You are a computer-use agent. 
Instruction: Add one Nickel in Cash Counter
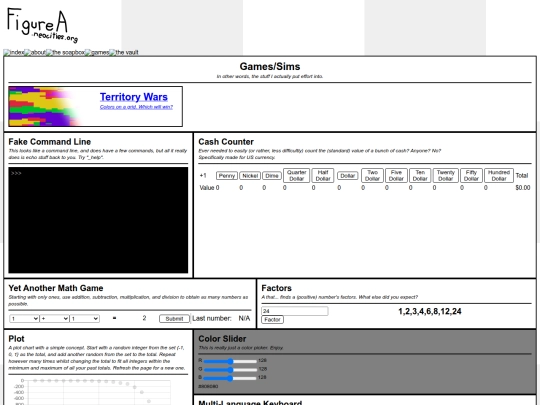(250, 176)
